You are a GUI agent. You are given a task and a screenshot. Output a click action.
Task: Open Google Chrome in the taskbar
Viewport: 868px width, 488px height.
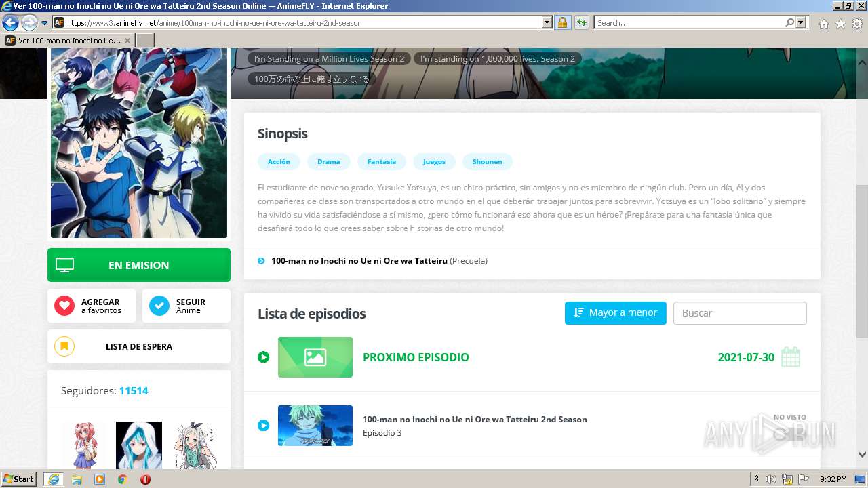122,479
